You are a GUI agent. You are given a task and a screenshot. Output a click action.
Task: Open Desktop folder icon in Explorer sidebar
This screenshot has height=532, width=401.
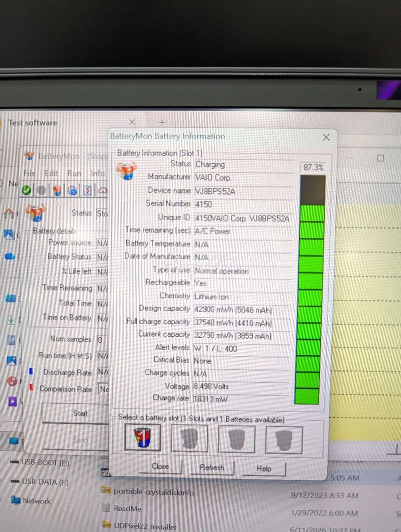coord(10,299)
